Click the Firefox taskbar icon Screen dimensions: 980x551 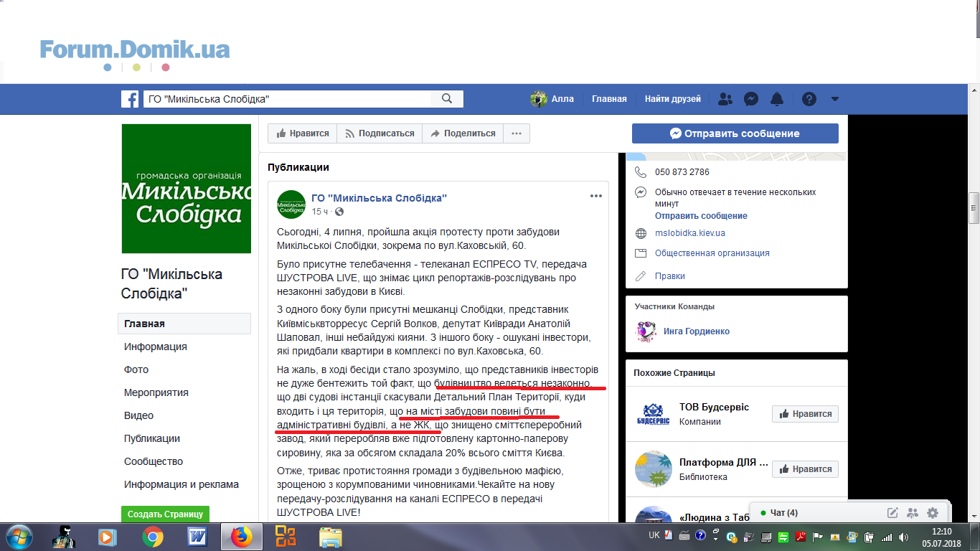click(241, 537)
